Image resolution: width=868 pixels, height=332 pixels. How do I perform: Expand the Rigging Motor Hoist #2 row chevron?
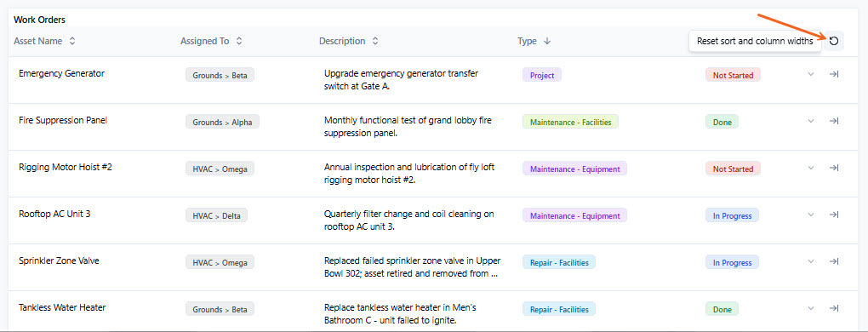point(810,168)
